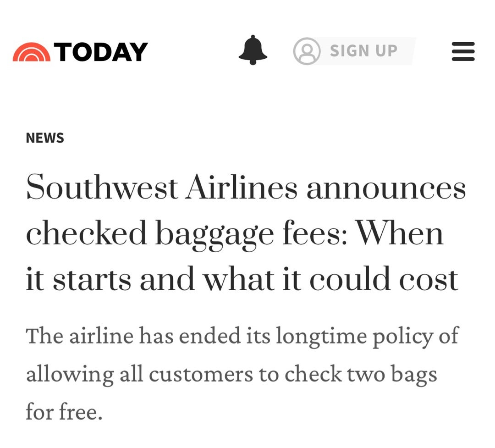Click the subheading line "allowing all customers"

tap(231, 374)
